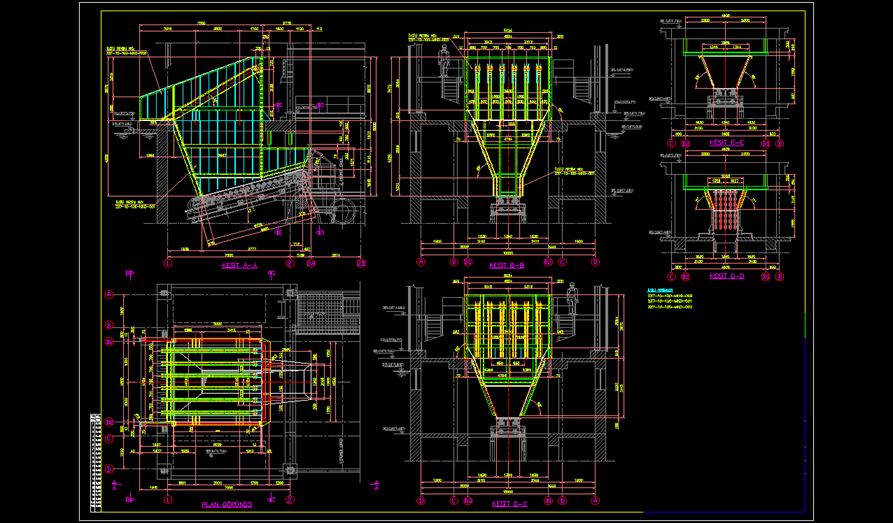
Task: Select grid bubble 1 below plan view
Action: (x=168, y=497)
